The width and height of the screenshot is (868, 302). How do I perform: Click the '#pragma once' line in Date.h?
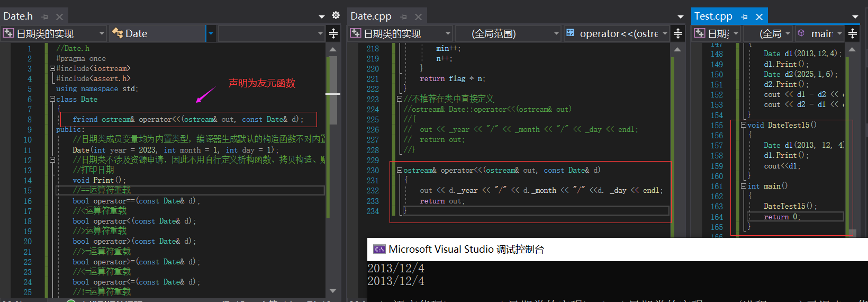(81, 58)
